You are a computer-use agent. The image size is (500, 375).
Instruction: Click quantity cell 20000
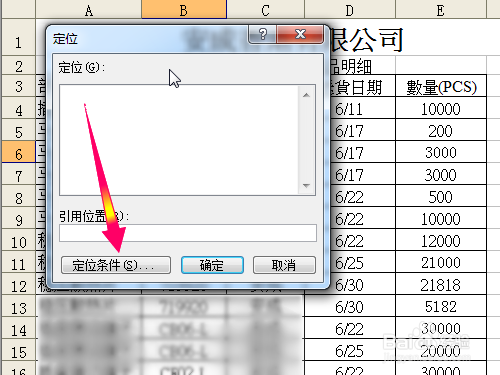click(x=441, y=350)
